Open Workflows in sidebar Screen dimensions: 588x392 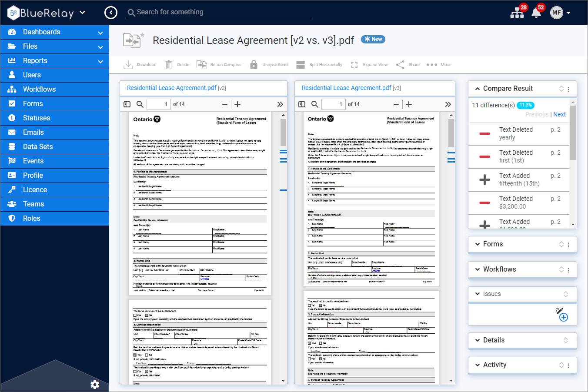pyautogui.click(x=55, y=90)
